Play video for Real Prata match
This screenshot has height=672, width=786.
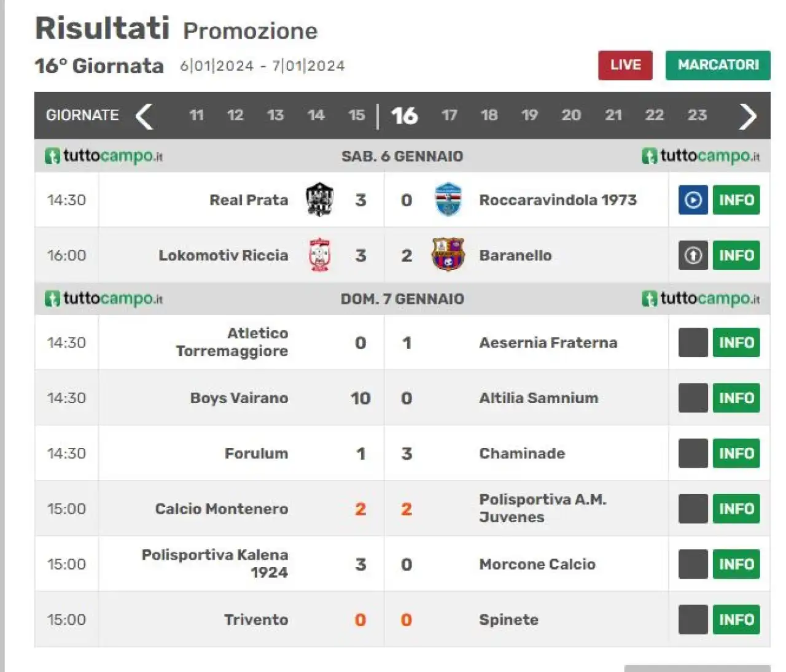click(693, 200)
